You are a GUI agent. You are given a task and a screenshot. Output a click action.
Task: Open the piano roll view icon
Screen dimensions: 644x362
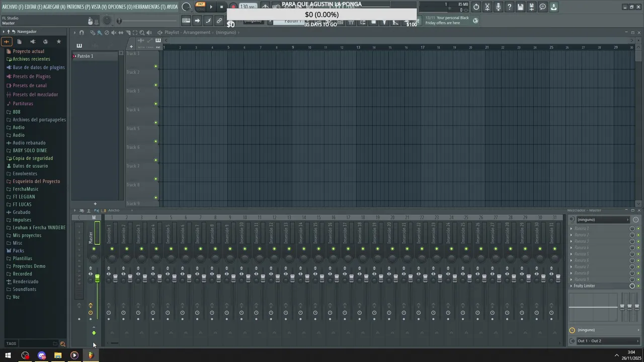(x=186, y=21)
